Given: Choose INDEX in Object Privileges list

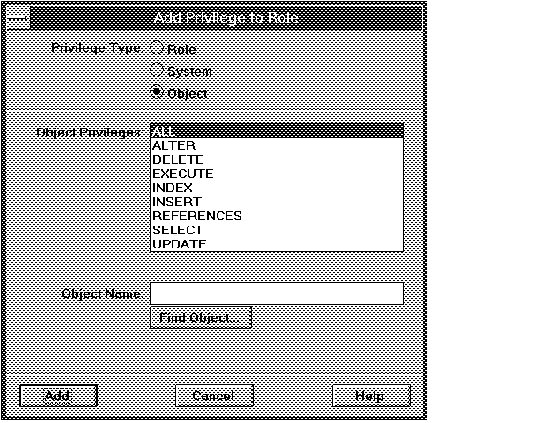Looking at the screenshot, I should click(x=277, y=188).
